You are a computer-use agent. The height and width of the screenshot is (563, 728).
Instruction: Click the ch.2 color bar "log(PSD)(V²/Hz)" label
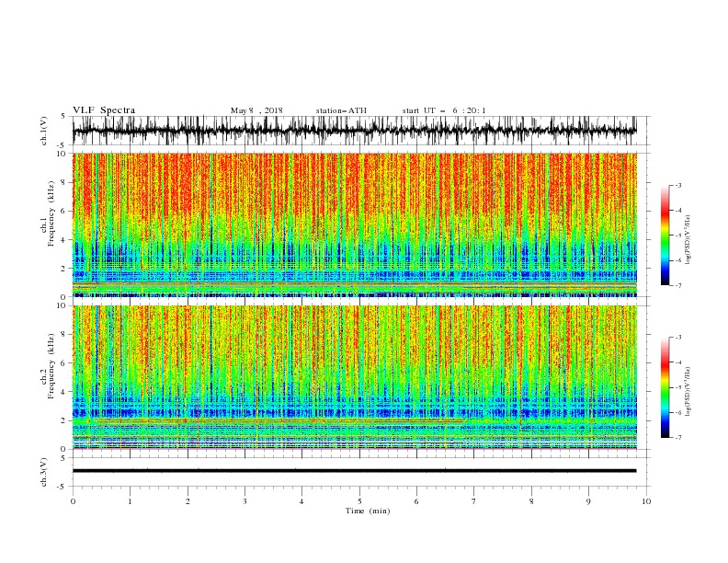[x=688, y=392]
